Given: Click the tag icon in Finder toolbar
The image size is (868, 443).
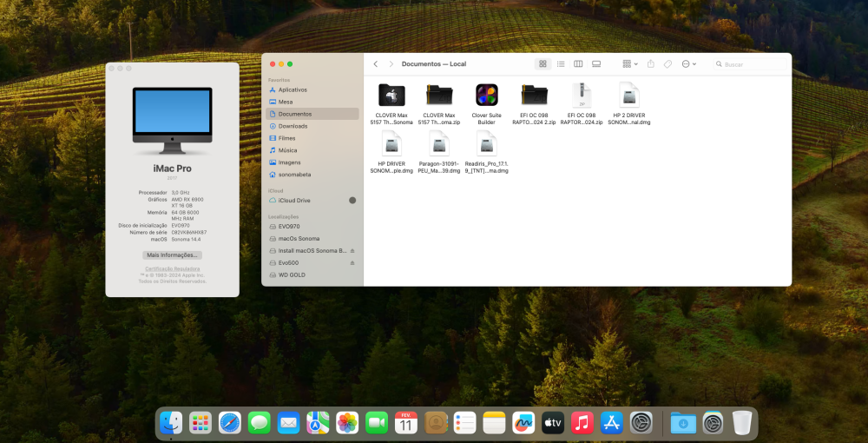Looking at the screenshot, I should (667, 64).
